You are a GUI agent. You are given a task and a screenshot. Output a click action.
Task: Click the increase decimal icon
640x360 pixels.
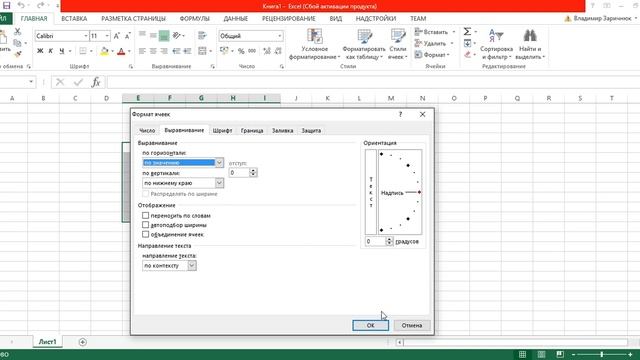267,51
